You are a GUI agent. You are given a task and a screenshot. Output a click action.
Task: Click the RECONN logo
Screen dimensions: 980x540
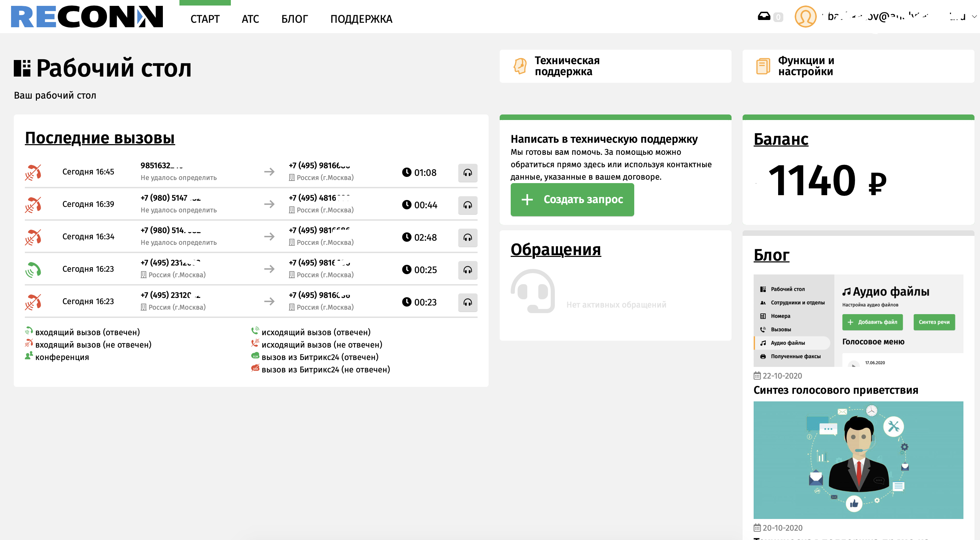click(87, 17)
